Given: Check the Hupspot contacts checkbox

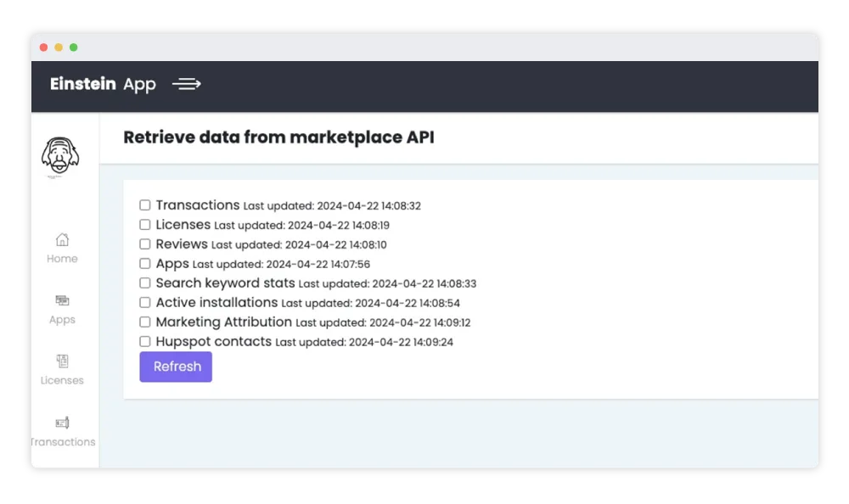Looking at the screenshot, I should coord(145,342).
